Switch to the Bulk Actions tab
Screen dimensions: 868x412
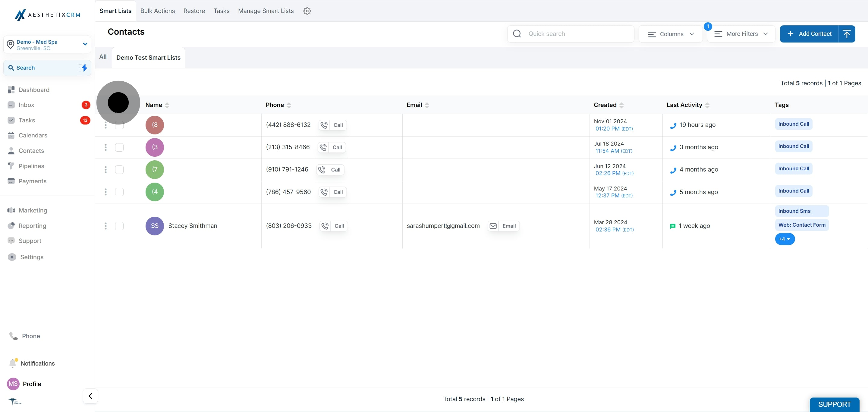click(157, 11)
